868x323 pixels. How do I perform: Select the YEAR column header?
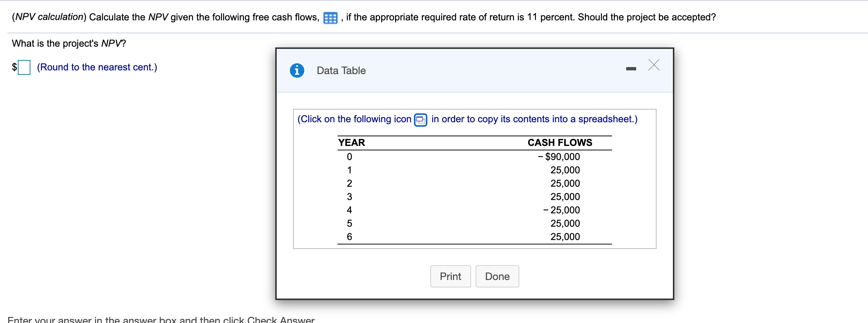pyautogui.click(x=351, y=142)
